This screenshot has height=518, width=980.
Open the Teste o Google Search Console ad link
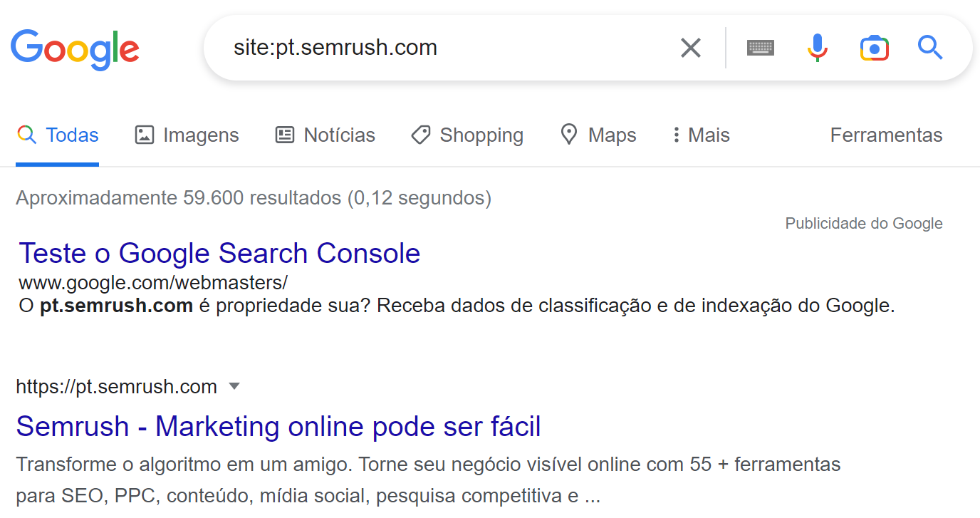tap(219, 253)
